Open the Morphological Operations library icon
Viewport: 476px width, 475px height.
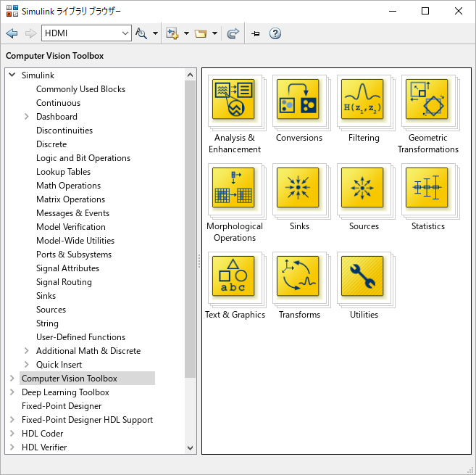[x=233, y=188]
